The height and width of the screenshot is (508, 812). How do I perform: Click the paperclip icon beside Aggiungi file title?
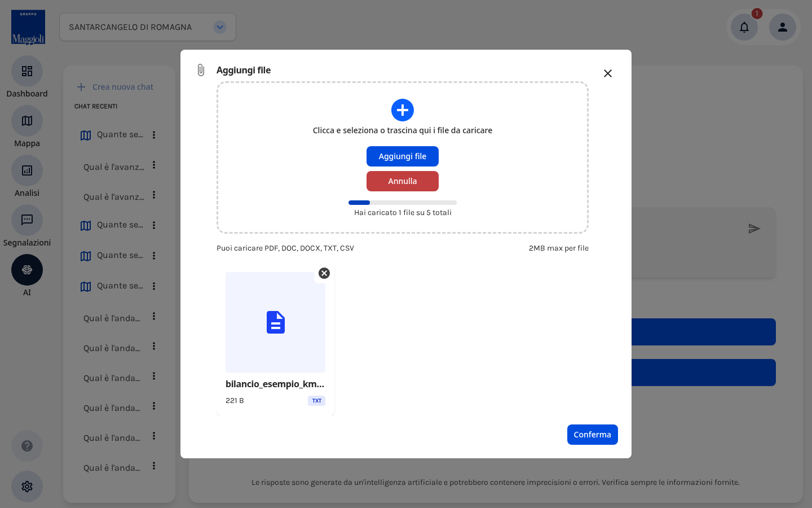pyautogui.click(x=201, y=70)
